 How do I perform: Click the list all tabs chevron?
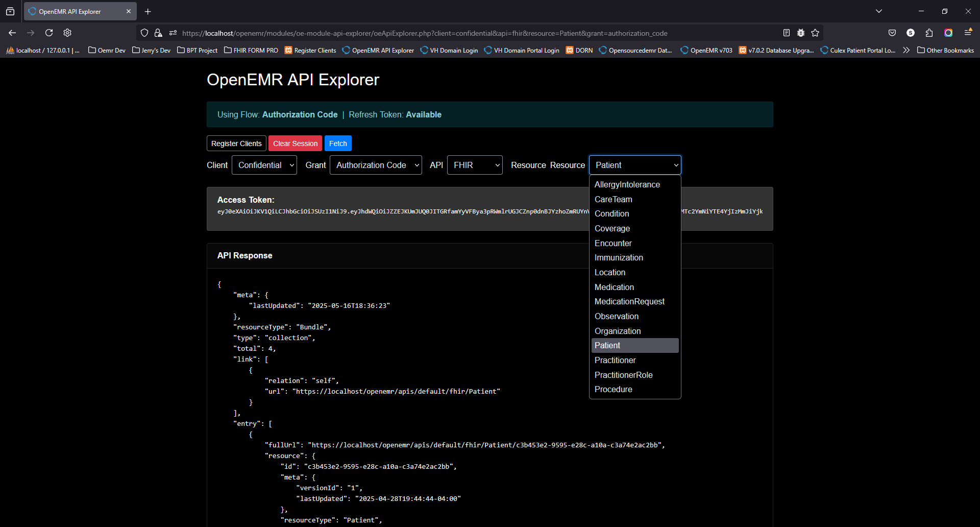coord(879,11)
